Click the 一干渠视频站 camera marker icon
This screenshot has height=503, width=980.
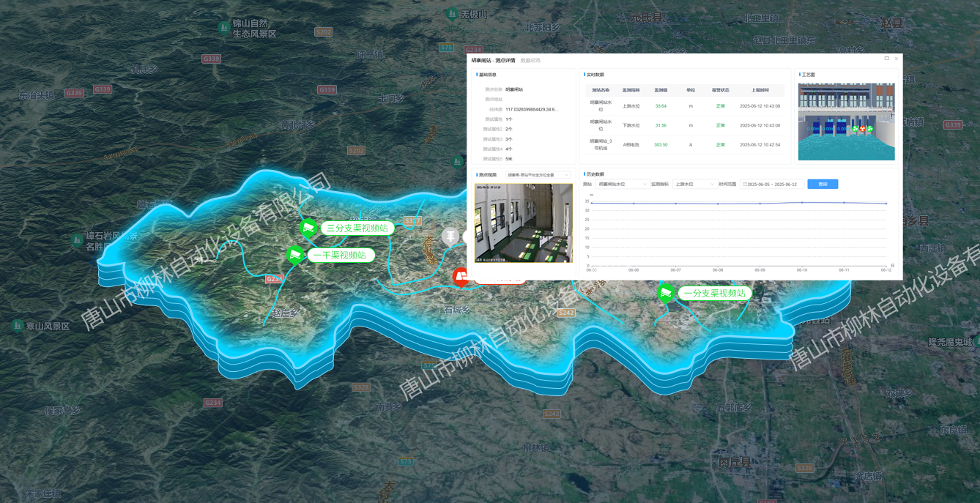tap(296, 254)
